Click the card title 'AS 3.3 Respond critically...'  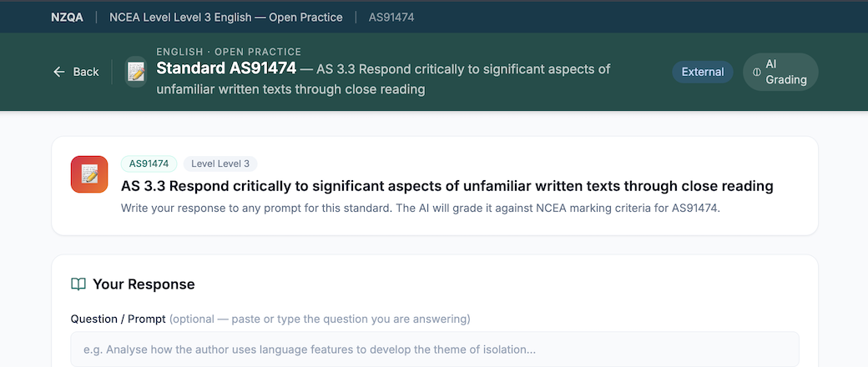click(x=447, y=186)
